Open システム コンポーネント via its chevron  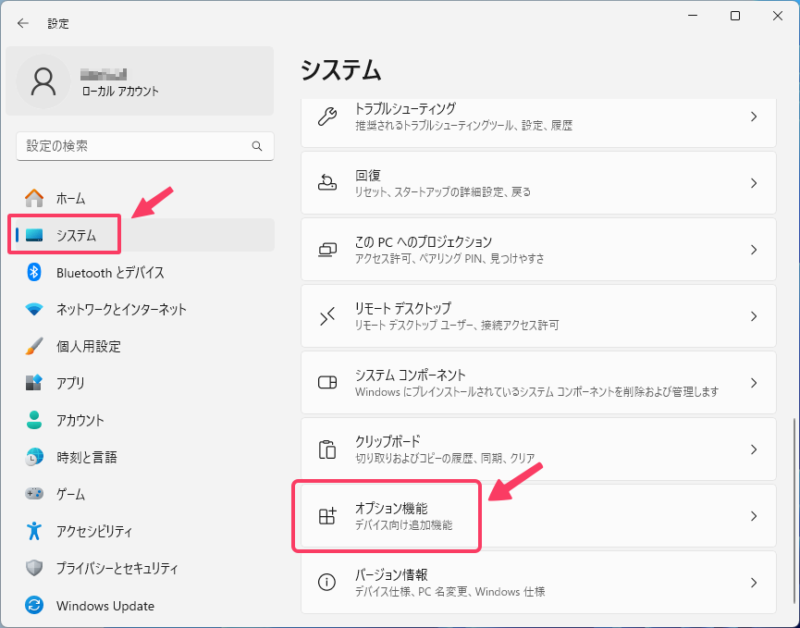click(754, 383)
